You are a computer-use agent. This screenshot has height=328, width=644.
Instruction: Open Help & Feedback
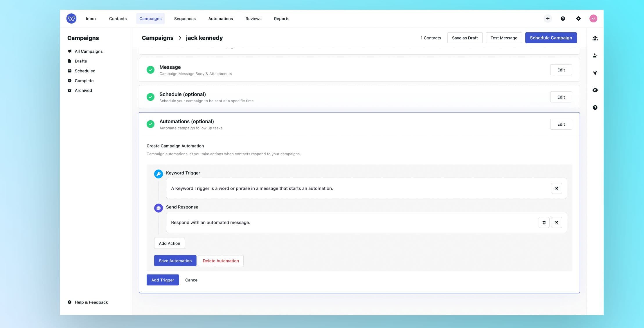[91, 302]
